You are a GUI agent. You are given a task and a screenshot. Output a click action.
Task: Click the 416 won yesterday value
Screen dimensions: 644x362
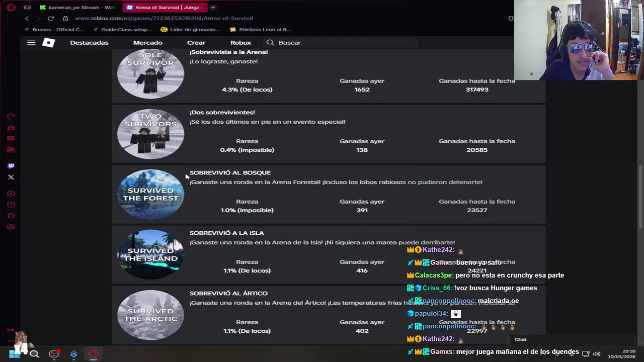coord(362,270)
